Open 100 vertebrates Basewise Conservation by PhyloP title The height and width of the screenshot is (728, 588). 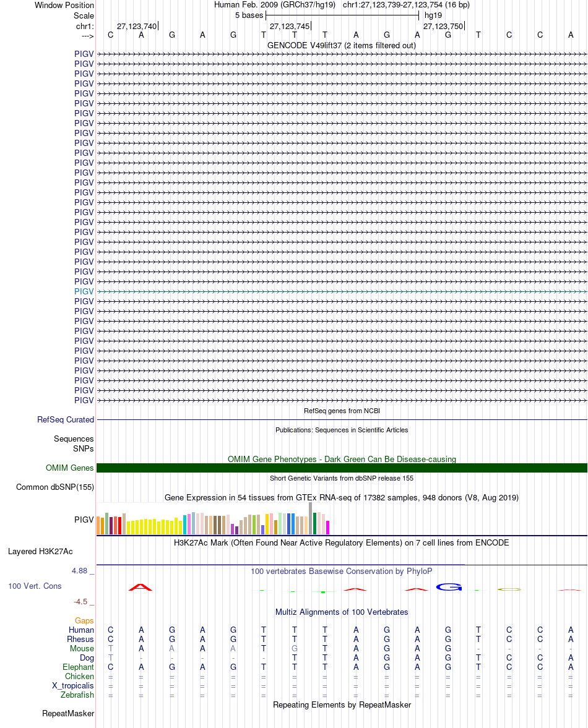coord(342,572)
